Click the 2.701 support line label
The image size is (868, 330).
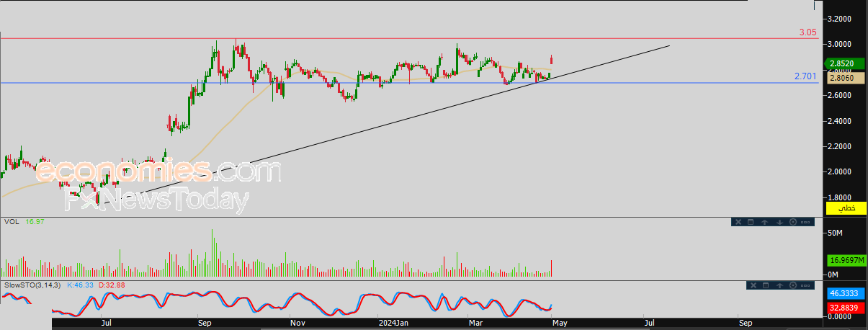click(805, 76)
